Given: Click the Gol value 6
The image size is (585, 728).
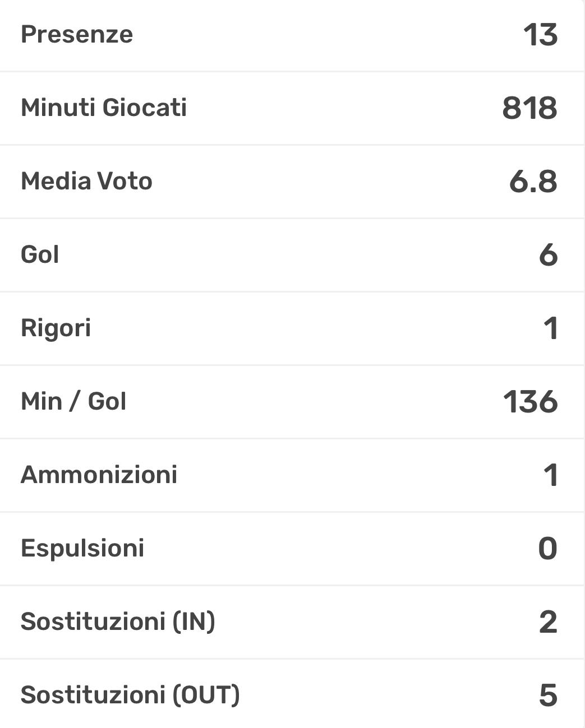Looking at the screenshot, I should pos(548,255).
